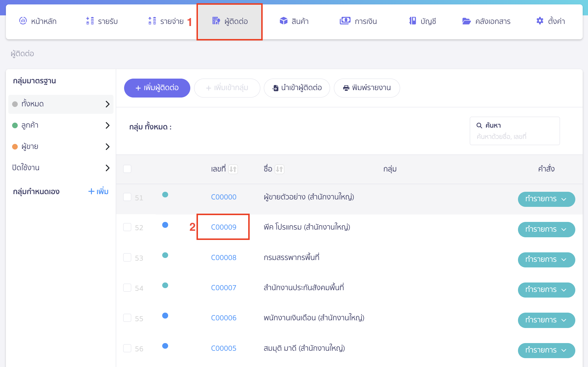Click the import icon on นำเข้าผู้ติดต่อ

[275, 88]
